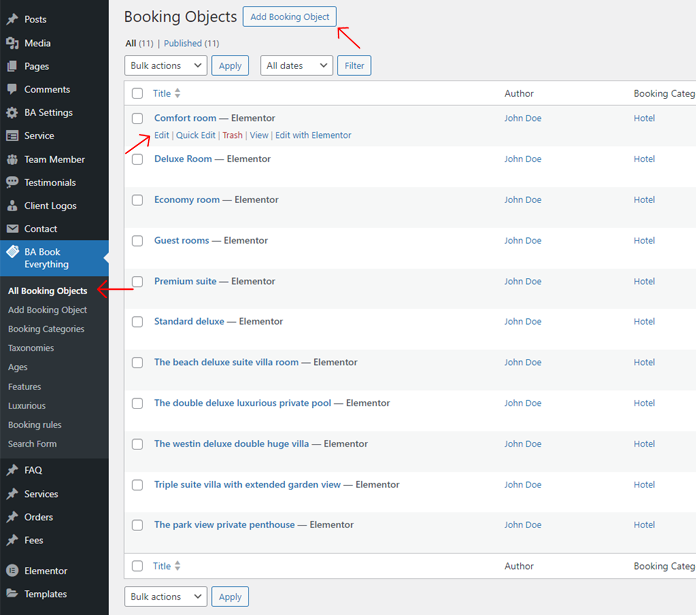Check The beach deluxe suite row checkbox
Screen dimensions: 696x615
pos(138,363)
